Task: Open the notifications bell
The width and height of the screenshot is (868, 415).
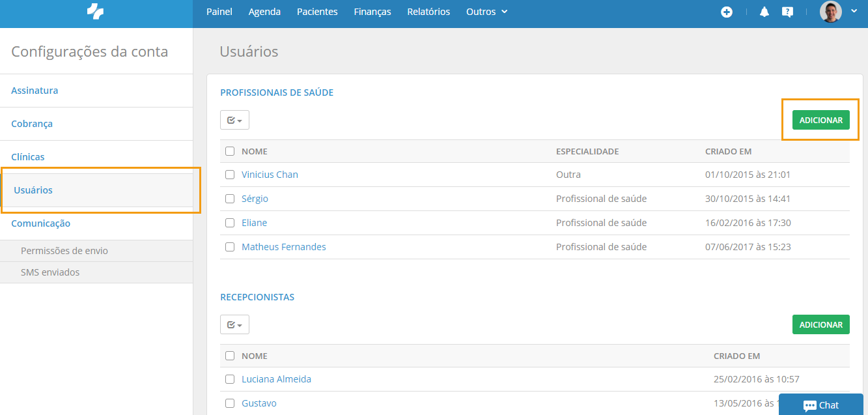Action: [764, 12]
